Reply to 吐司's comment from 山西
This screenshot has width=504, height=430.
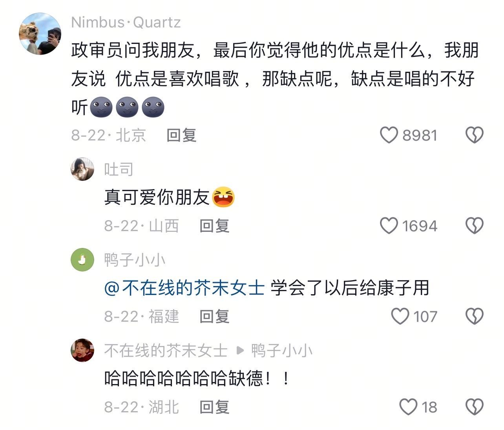[214, 226]
